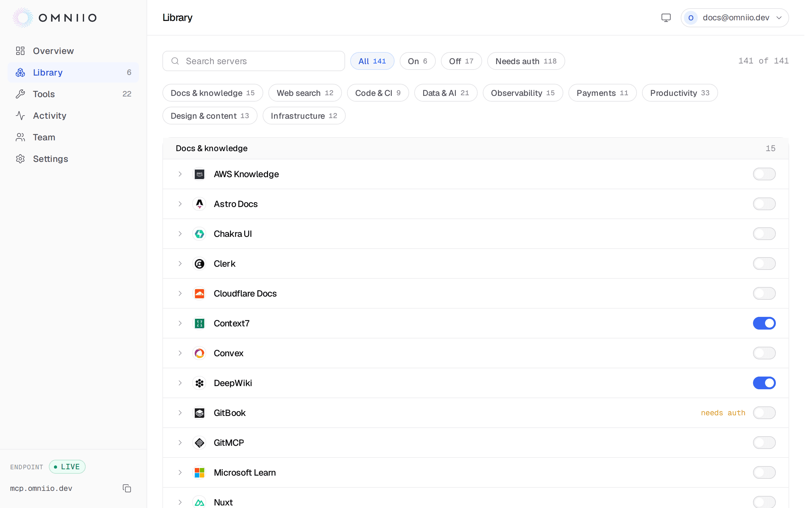The width and height of the screenshot is (812, 508).
Task: Turn on the Clerk toggle
Action: pos(764,264)
